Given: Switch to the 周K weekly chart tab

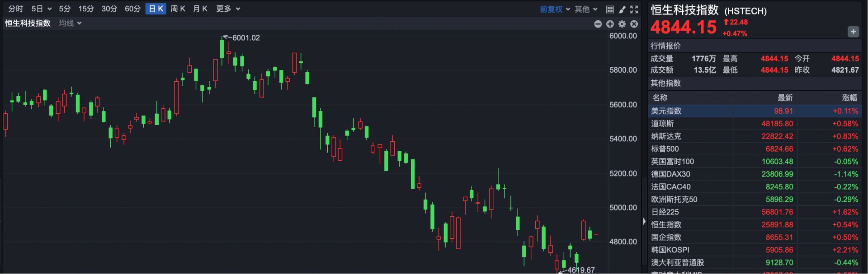Looking at the screenshot, I should 178,9.
